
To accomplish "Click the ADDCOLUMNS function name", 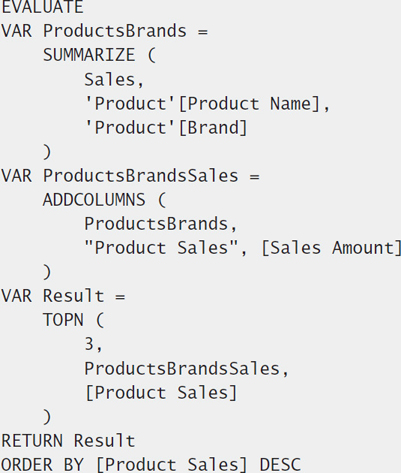I will click(x=94, y=200).
